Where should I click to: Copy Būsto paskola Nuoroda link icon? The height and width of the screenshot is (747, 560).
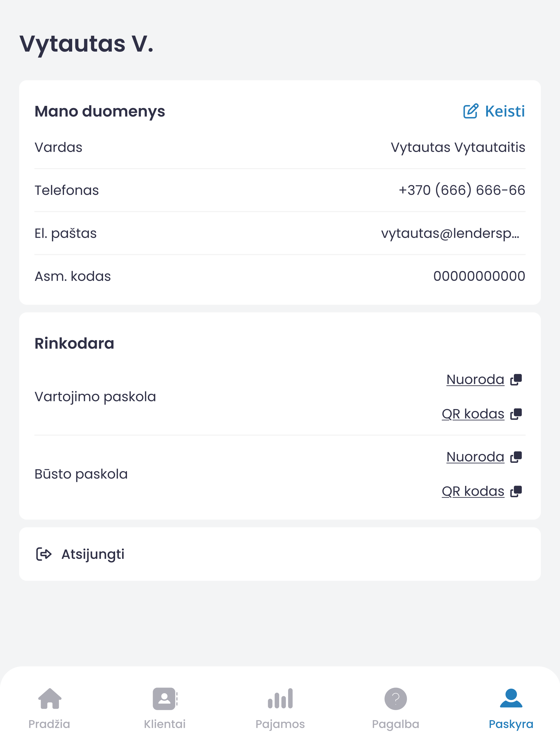click(x=516, y=457)
